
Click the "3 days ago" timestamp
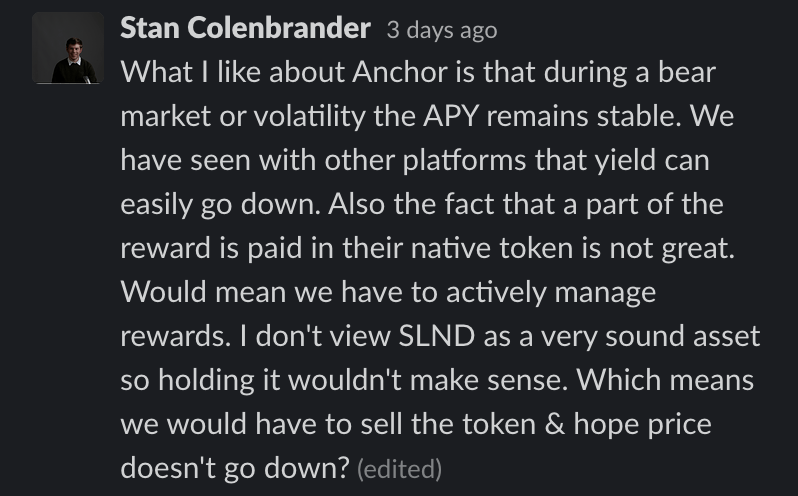441,30
